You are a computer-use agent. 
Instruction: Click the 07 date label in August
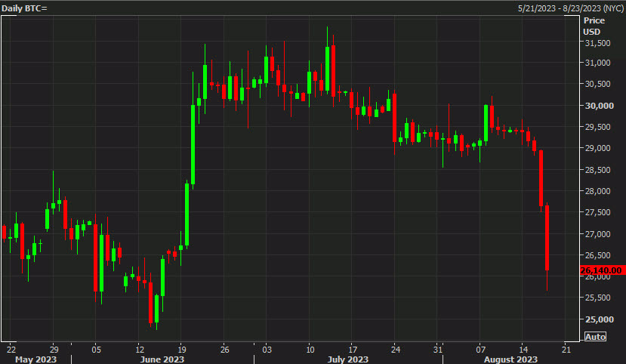[x=481, y=350]
